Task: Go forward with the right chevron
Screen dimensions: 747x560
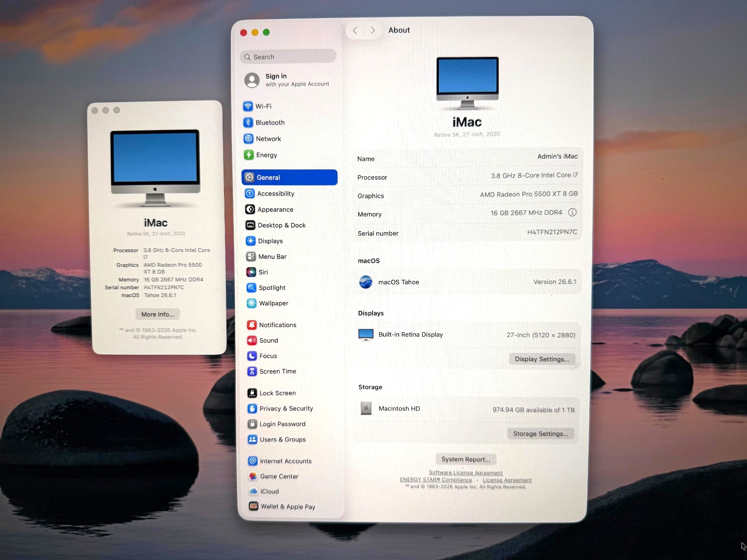Action: pyautogui.click(x=373, y=30)
